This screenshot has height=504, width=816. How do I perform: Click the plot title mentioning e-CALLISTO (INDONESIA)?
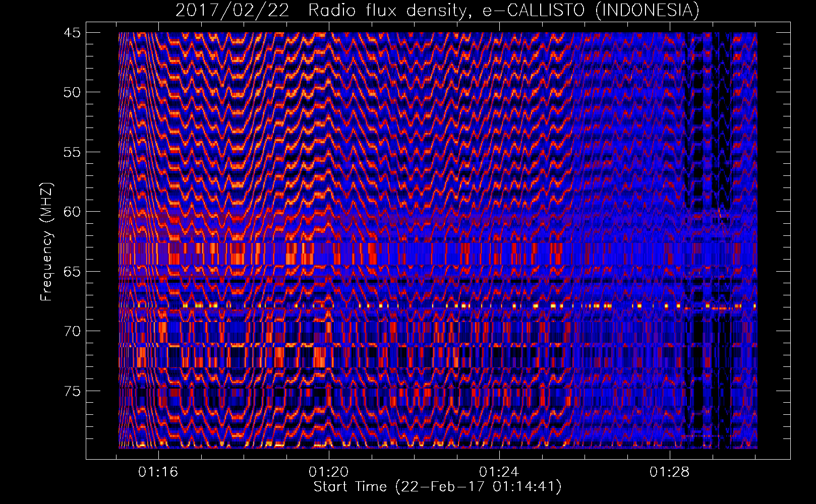tap(437, 10)
